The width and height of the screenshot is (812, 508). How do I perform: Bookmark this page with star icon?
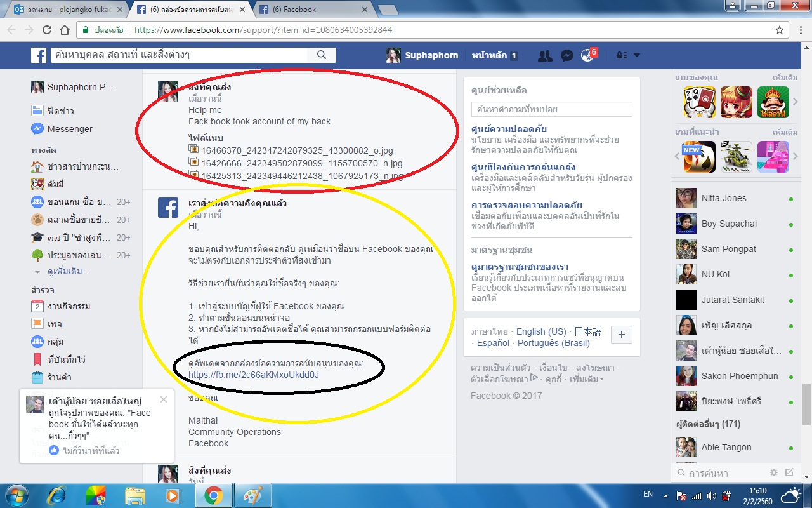780,30
